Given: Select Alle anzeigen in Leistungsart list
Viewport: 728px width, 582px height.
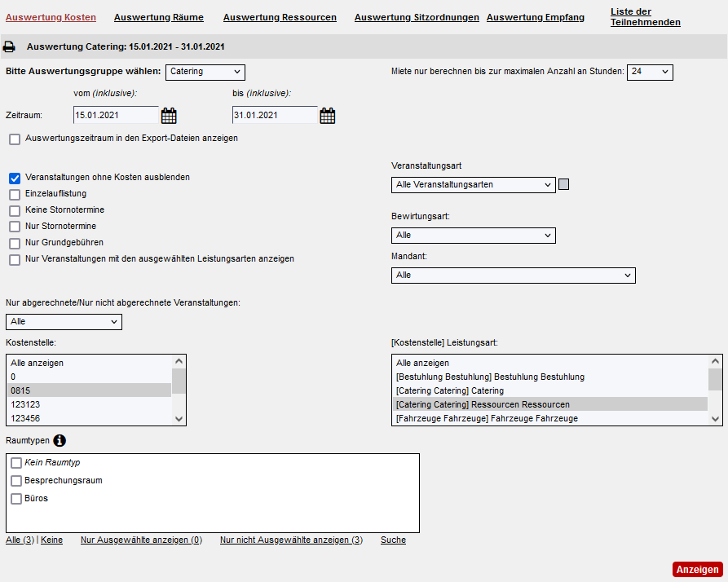Looking at the screenshot, I should pos(550,363).
